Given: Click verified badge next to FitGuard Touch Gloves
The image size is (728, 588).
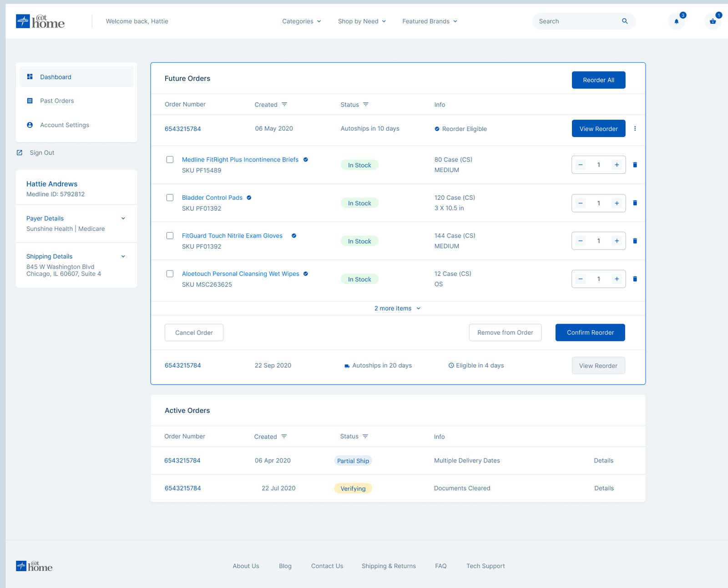Looking at the screenshot, I should click(294, 236).
